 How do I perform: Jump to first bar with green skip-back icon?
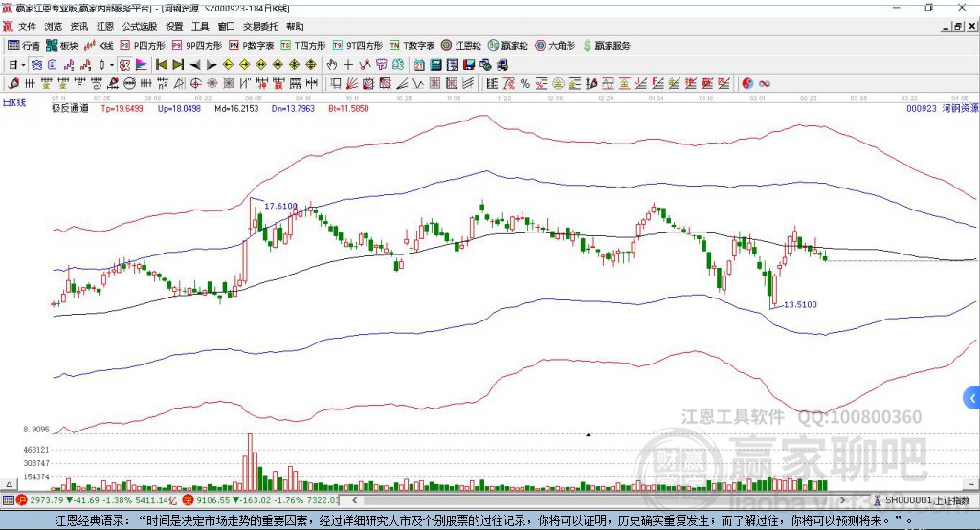(161, 65)
